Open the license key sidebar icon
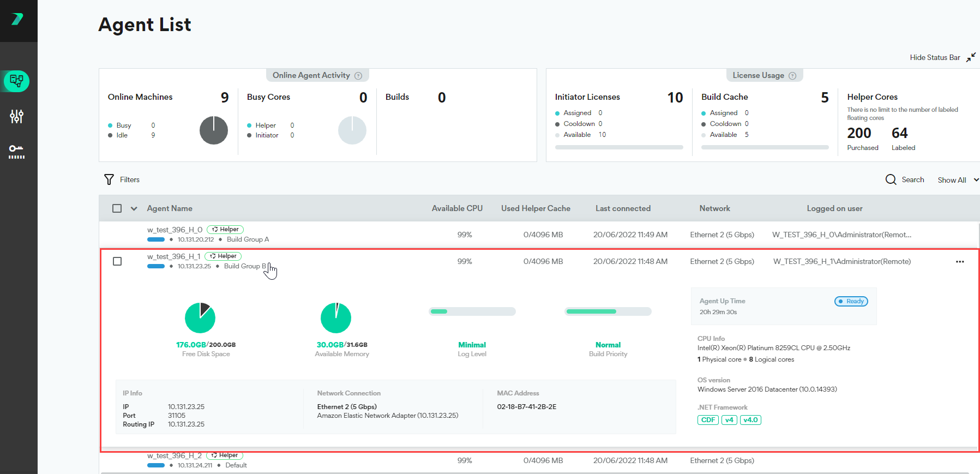980x474 pixels. click(x=17, y=152)
